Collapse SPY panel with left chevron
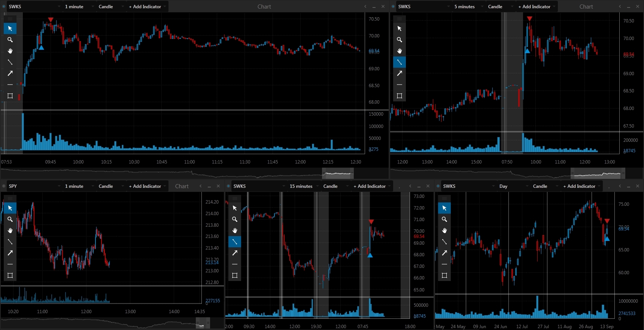This screenshot has height=330, width=644. [200, 186]
